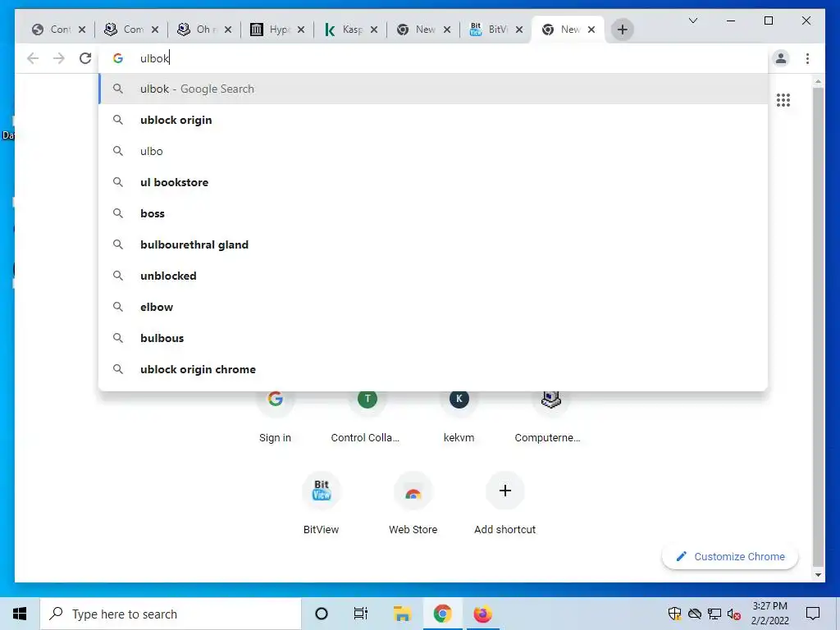This screenshot has width=840, height=630.
Task: Close the Cont tab
Action: (x=82, y=30)
